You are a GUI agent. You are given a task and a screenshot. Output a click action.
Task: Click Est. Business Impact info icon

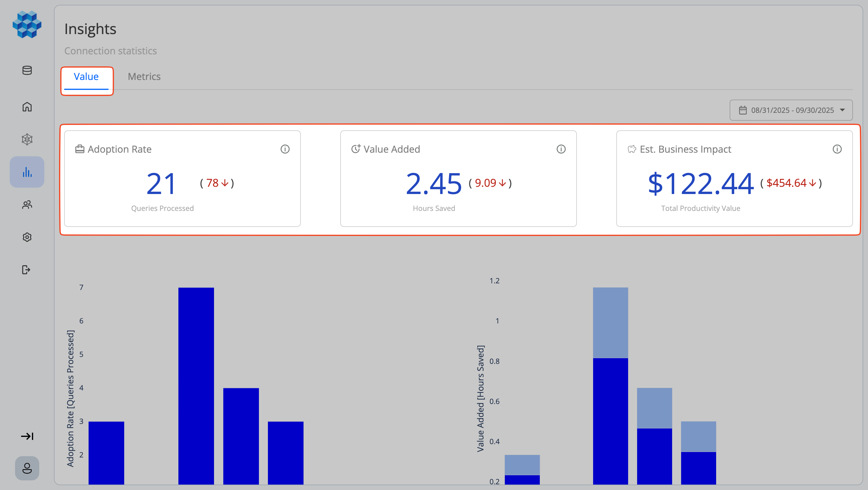(x=837, y=149)
